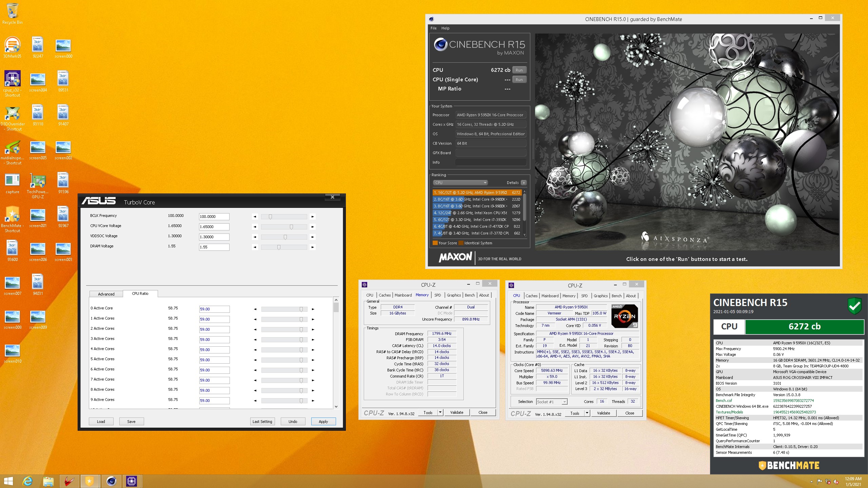
Task: Open the Cinebench File menu
Action: (x=433, y=28)
